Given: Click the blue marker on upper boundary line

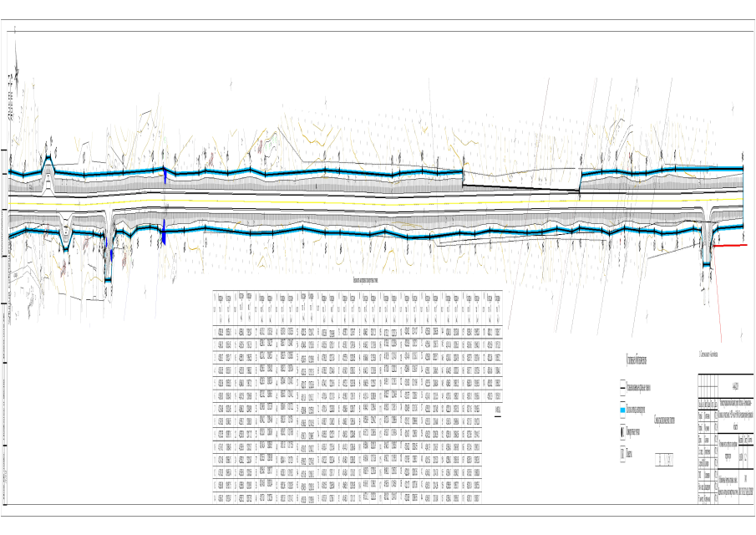Looking at the screenshot, I should coord(165,176).
